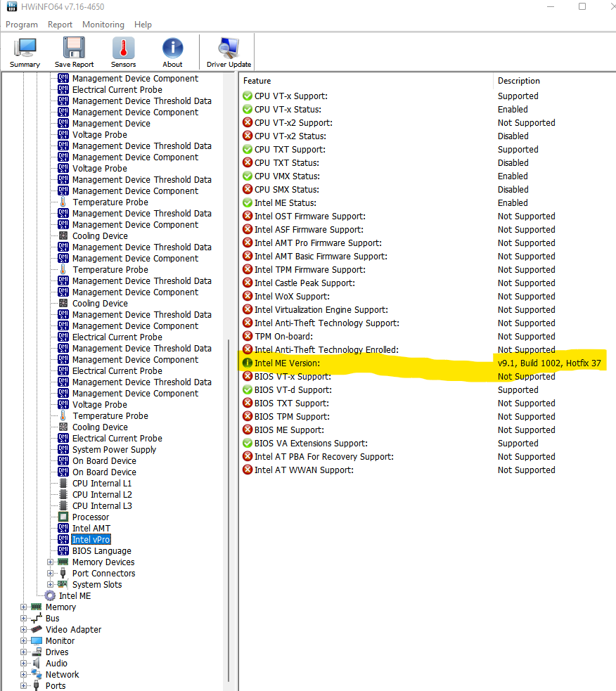
Task: Select the Intel AT PBA For Recovery Support row
Action: [x=428, y=456]
